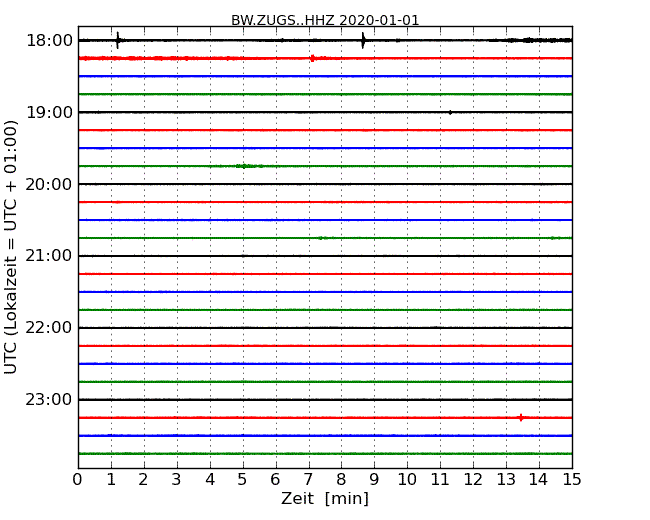This screenshot has height=520, width=650.
Task: Click the 20:00 time axis label
Action: 49,184
